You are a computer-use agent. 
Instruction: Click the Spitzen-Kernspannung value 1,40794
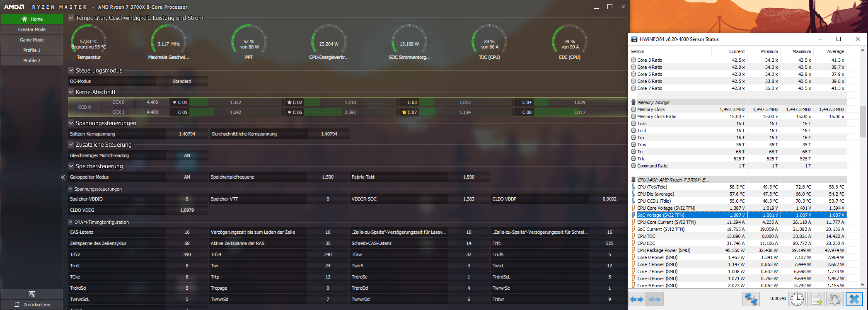click(187, 134)
